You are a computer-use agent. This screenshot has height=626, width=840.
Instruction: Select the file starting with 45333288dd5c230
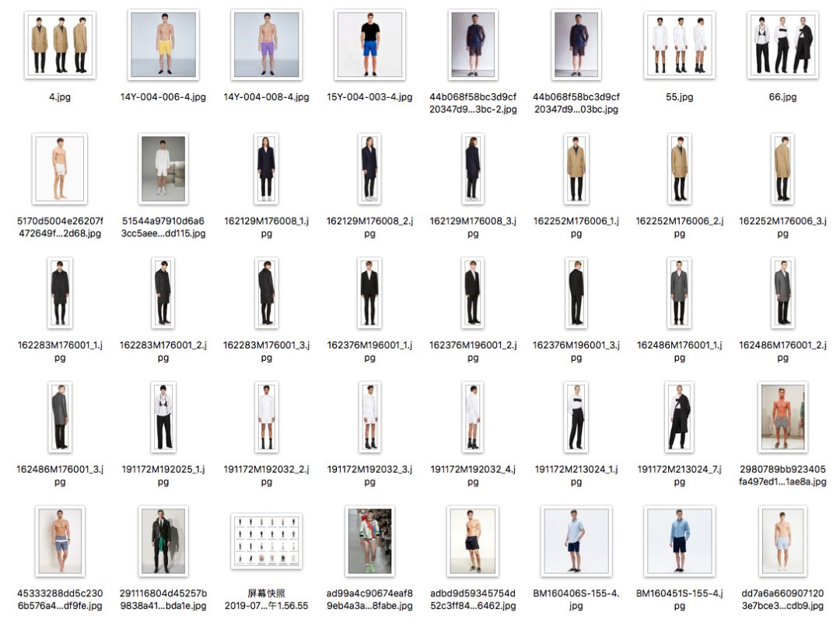click(x=60, y=541)
